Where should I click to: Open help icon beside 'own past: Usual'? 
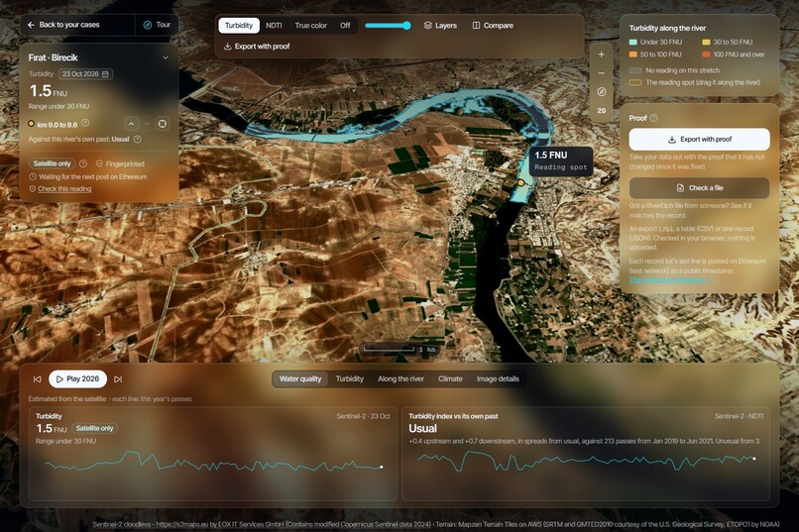pyautogui.click(x=138, y=139)
